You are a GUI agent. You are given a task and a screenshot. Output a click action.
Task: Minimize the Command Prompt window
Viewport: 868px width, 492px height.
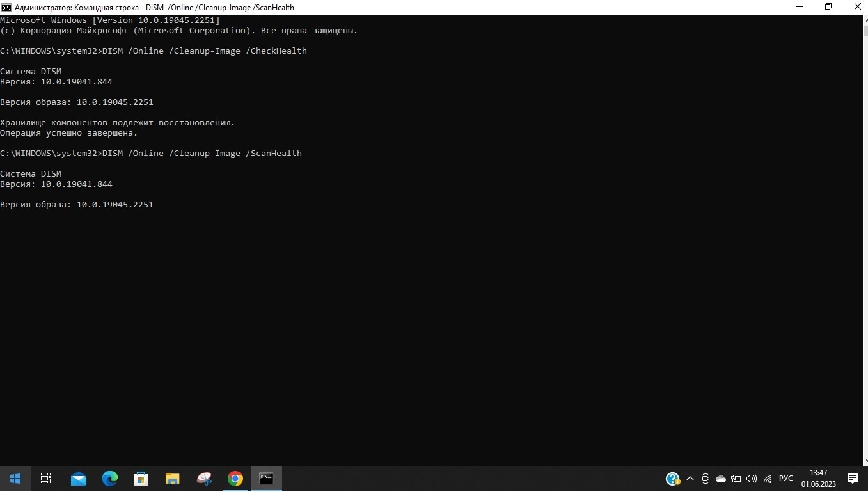(x=800, y=7)
